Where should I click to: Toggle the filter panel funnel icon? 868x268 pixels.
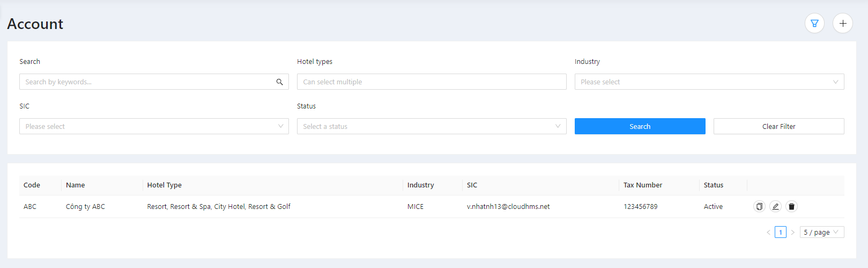tap(814, 23)
